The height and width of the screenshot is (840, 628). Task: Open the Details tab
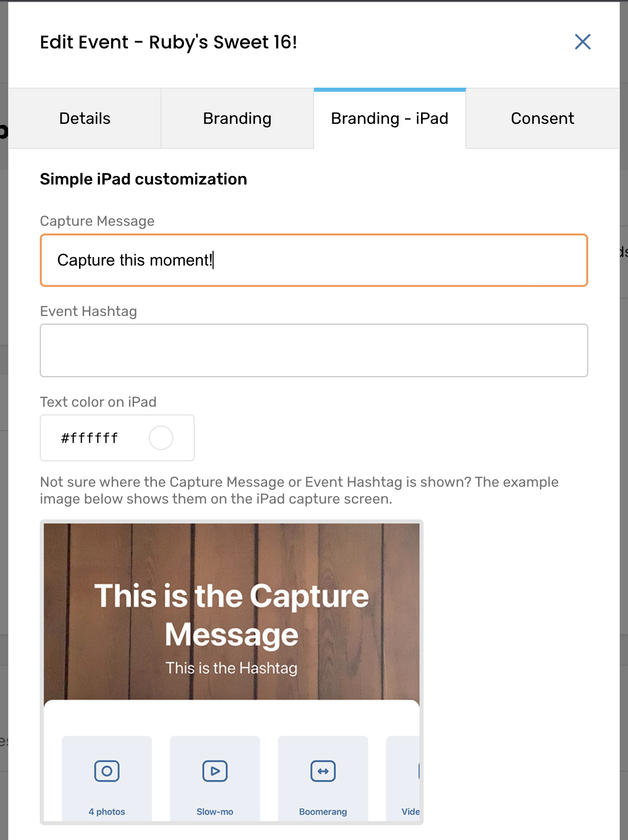tap(85, 118)
